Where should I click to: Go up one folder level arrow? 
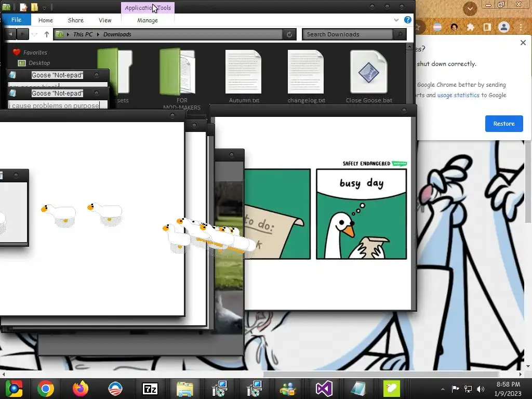[x=47, y=34]
